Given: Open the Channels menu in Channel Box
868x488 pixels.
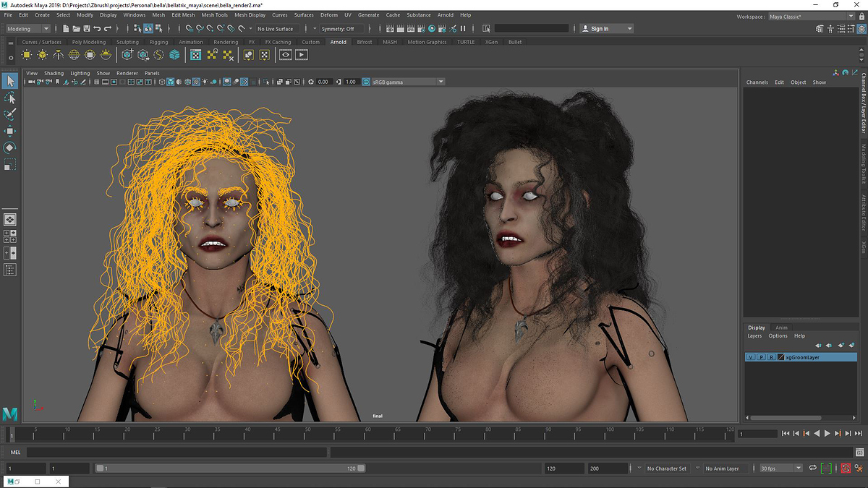Looking at the screenshot, I should [x=757, y=82].
